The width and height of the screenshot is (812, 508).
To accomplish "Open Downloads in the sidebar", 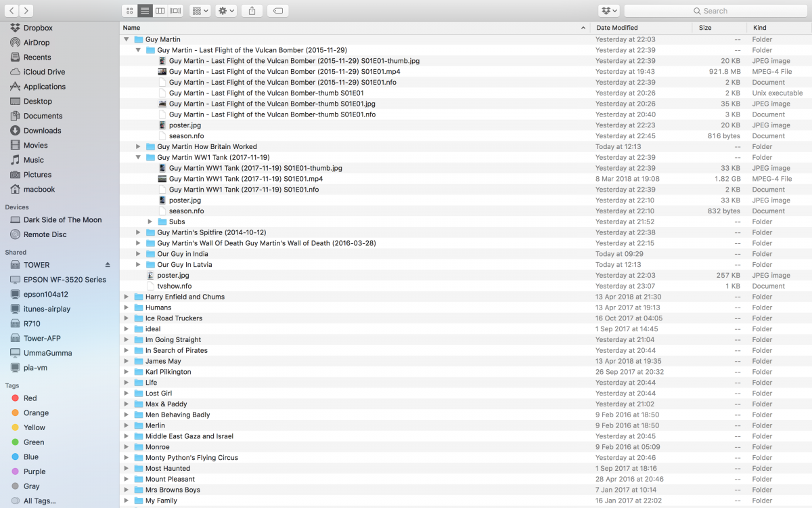I will pyautogui.click(x=42, y=131).
